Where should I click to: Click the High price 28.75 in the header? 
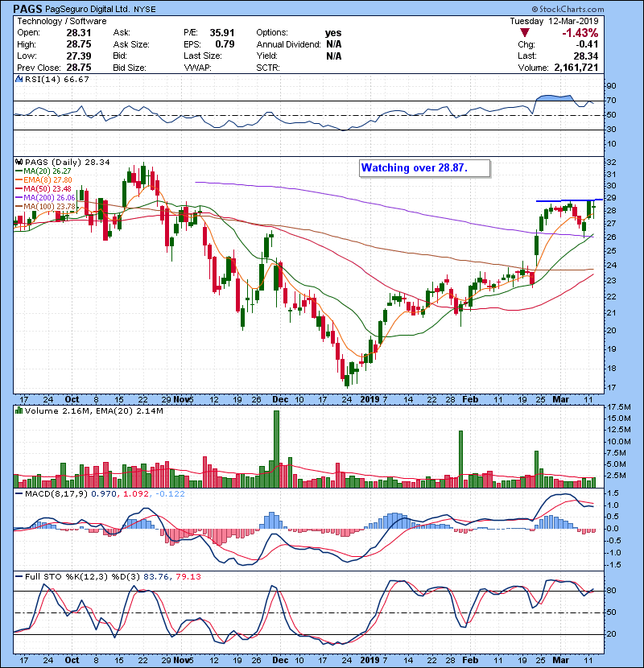tap(79, 44)
